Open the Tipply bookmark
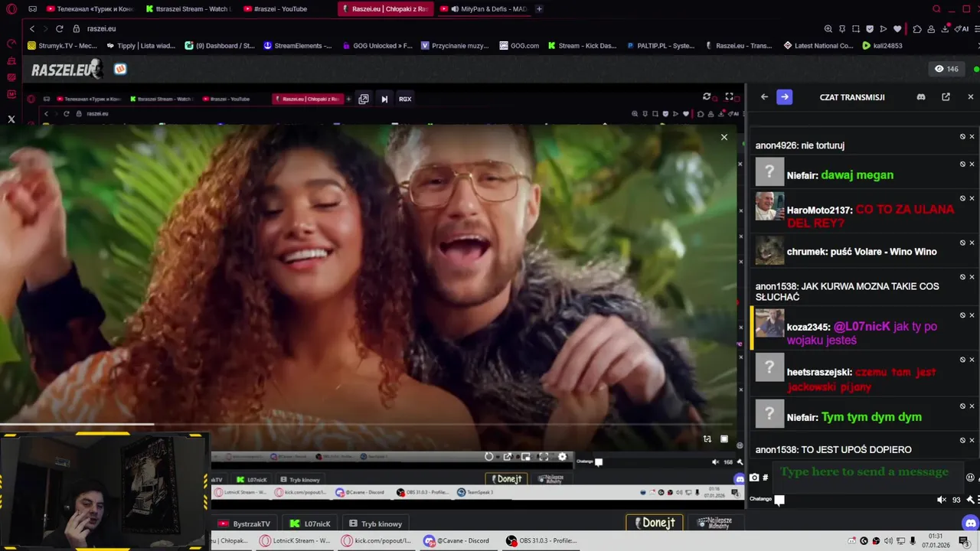The width and height of the screenshot is (980, 551). 141,45
